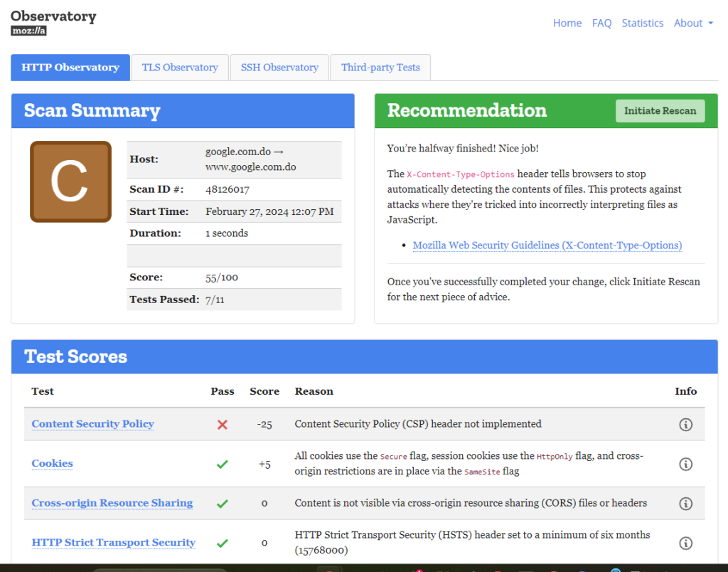Viewport: 728px width, 572px height.
Task: Click X-Content-Type-Options code text in recommendation
Action: pos(461,175)
